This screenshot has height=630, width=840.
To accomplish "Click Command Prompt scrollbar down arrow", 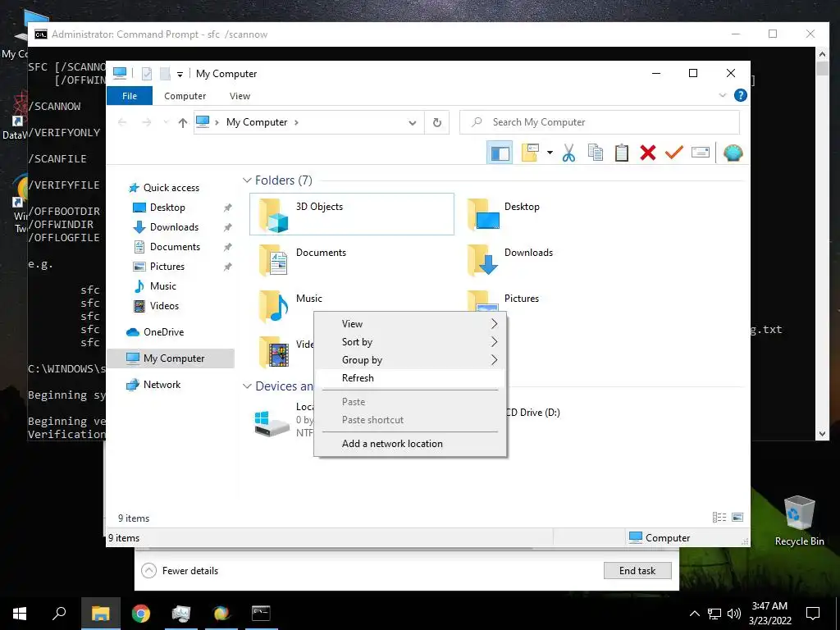I will point(823,434).
